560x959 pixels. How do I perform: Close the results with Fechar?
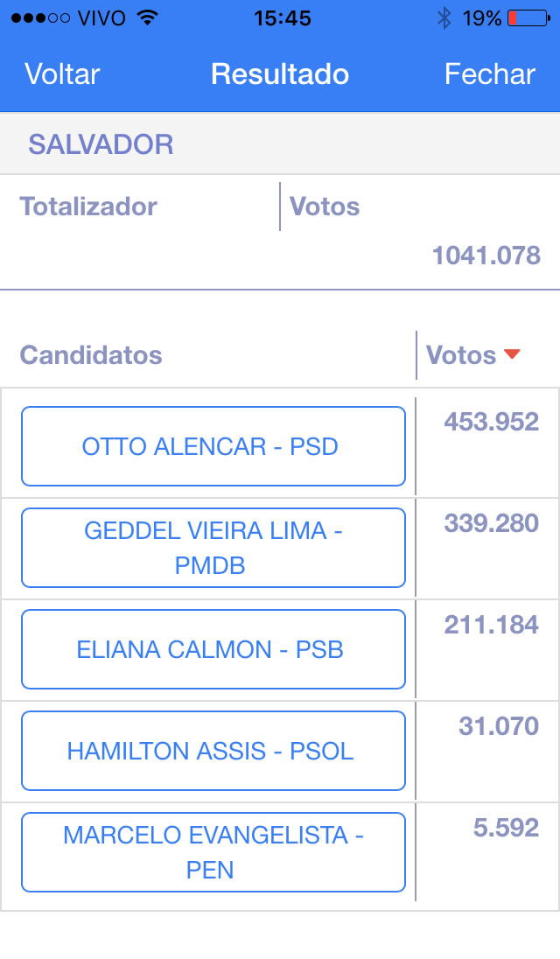pyautogui.click(x=489, y=74)
